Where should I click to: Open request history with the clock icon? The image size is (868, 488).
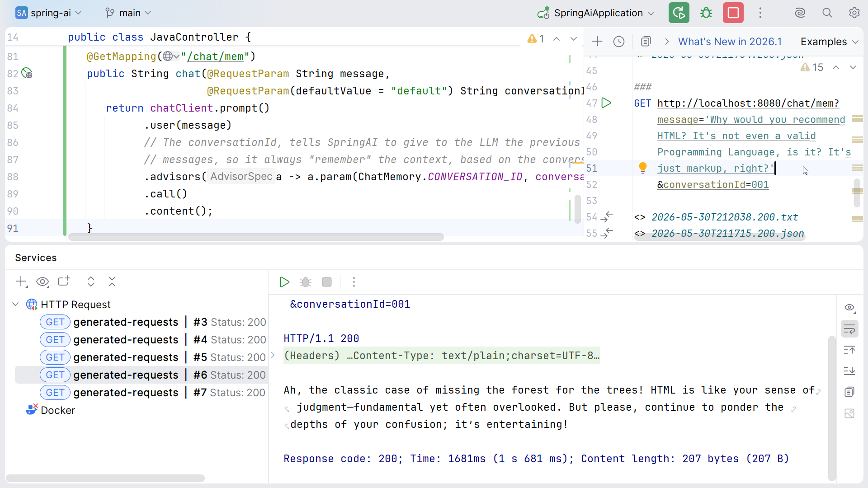(x=619, y=42)
